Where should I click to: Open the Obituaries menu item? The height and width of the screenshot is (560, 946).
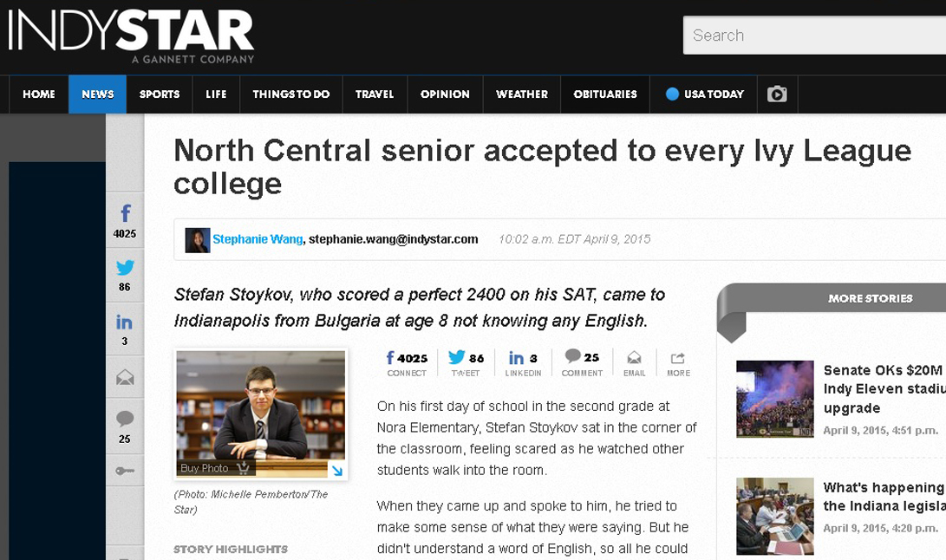coord(605,94)
